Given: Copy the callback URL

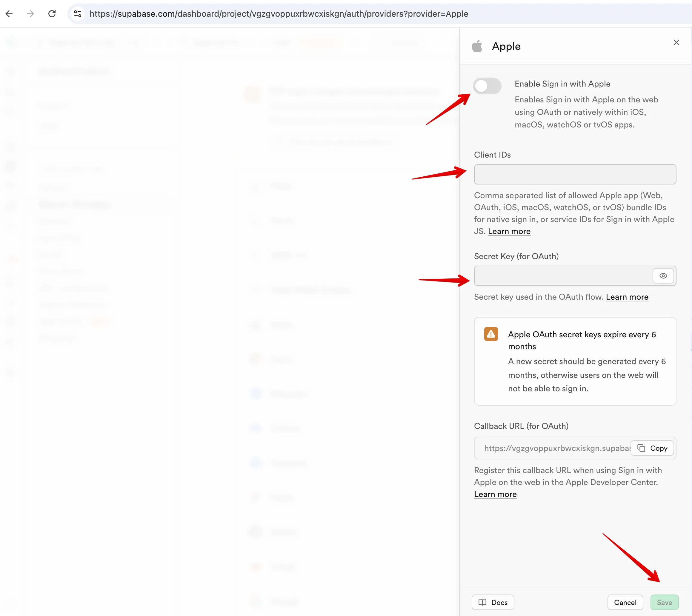Looking at the screenshot, I should click(652, 448).
